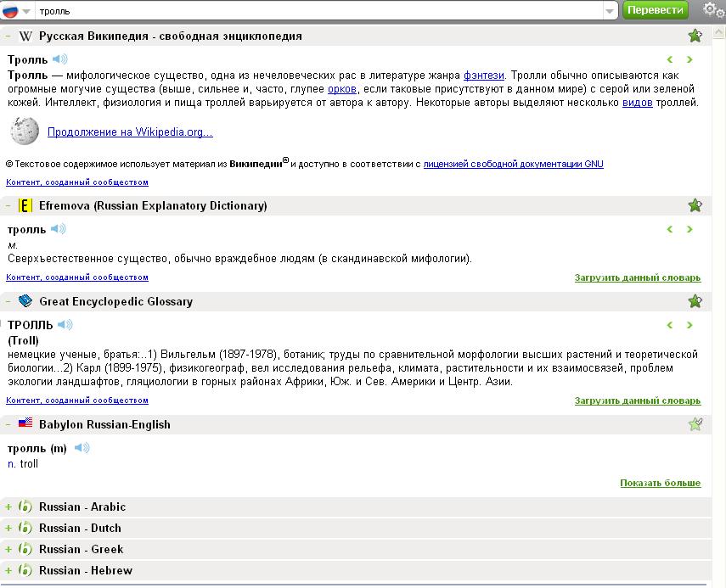This screenshot has height=588, width=726.
Task: Click the Russian - Arabic dictionary icon
Action: point(25,507)
